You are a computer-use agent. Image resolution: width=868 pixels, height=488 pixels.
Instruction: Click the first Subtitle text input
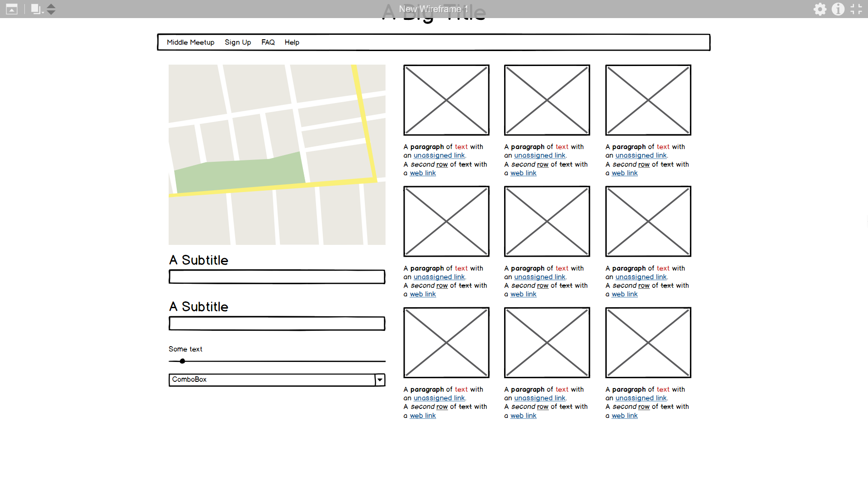277,277
